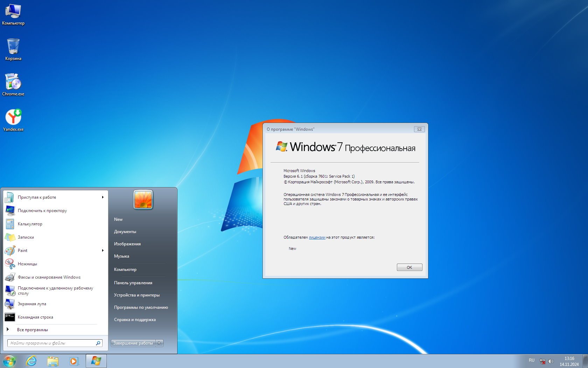This screenshot has height=368, width=588.
Task: Open the New user folder
Action: pyautogui.click(x=118, y=219)
